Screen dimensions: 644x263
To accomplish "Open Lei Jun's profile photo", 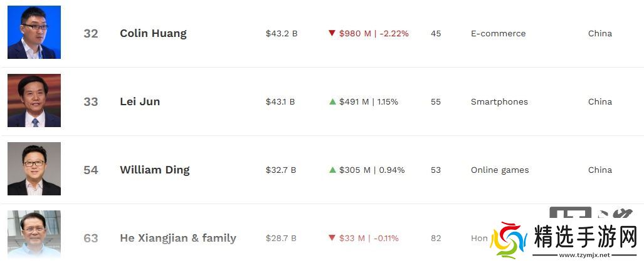I will [34, 101].
